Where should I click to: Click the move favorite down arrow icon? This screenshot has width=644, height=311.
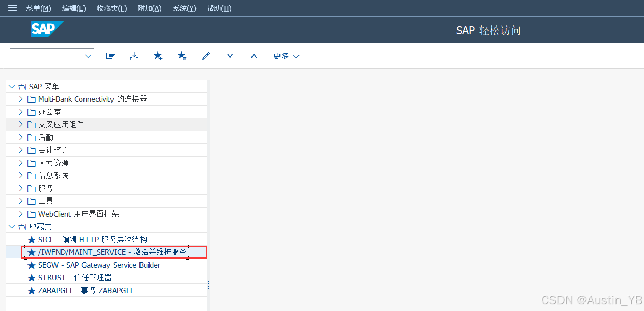230,56
